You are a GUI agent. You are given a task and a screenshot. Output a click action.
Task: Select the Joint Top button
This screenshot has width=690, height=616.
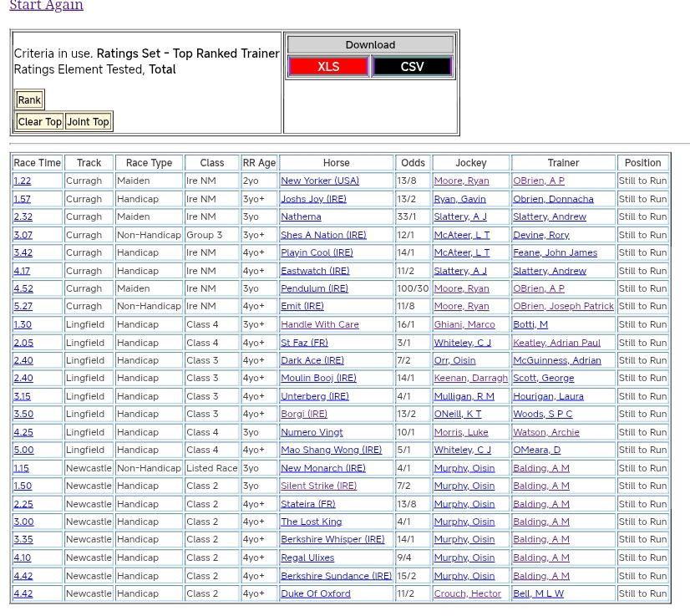pos(89,122)
